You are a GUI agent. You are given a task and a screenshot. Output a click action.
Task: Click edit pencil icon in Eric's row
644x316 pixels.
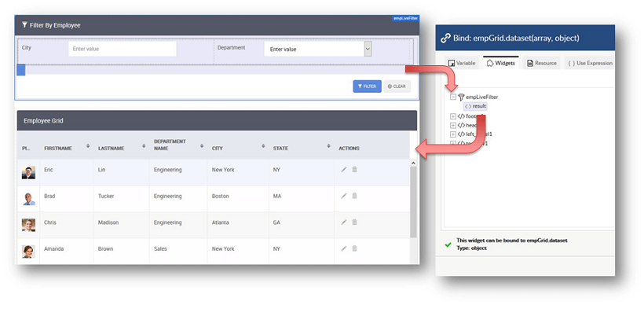point(343,170)
